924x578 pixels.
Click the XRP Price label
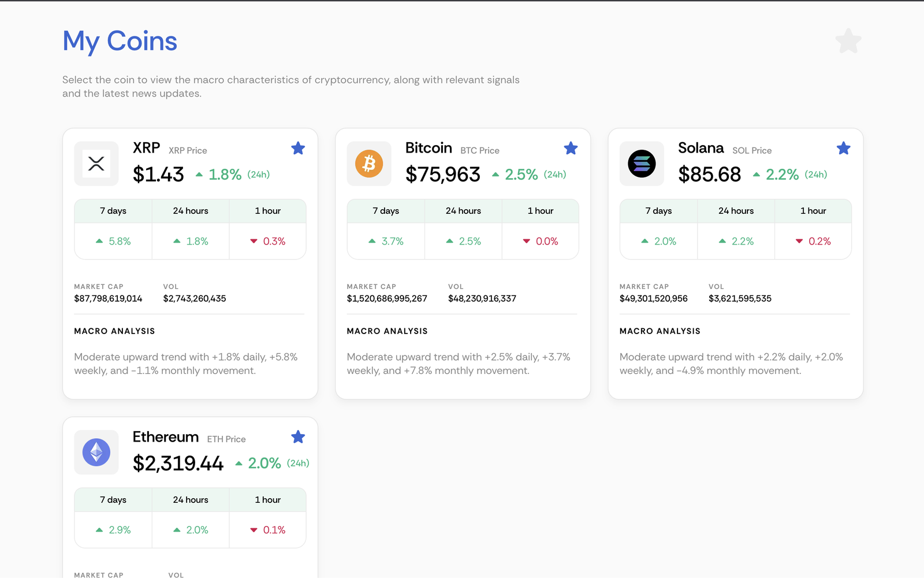pos(188,150)
